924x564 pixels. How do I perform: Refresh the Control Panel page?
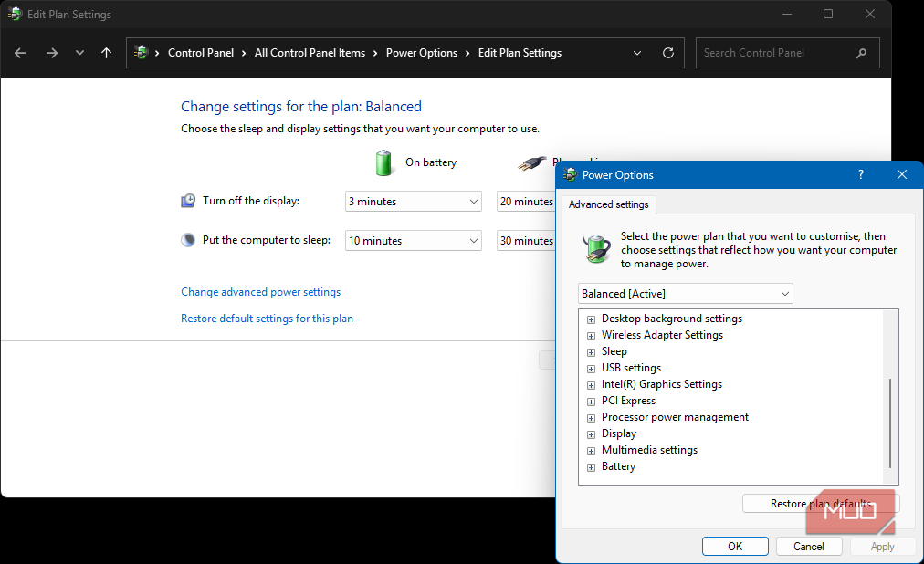[x=668, y=53]
